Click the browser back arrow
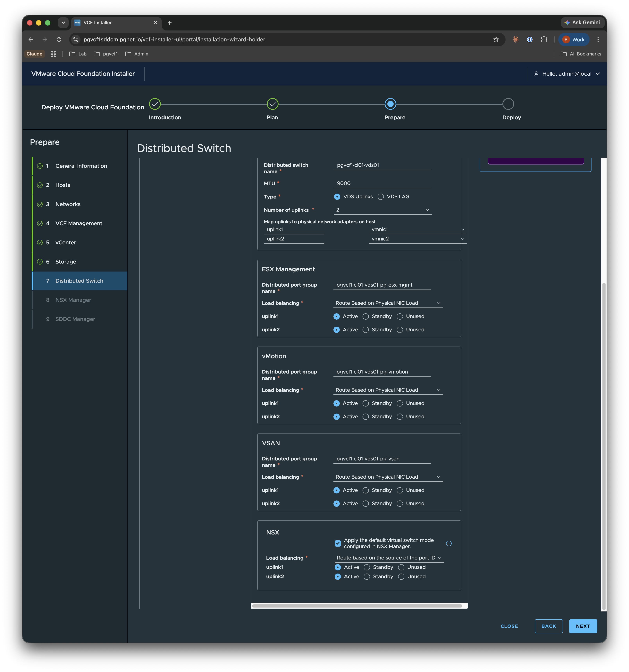 tap(31, 39)
